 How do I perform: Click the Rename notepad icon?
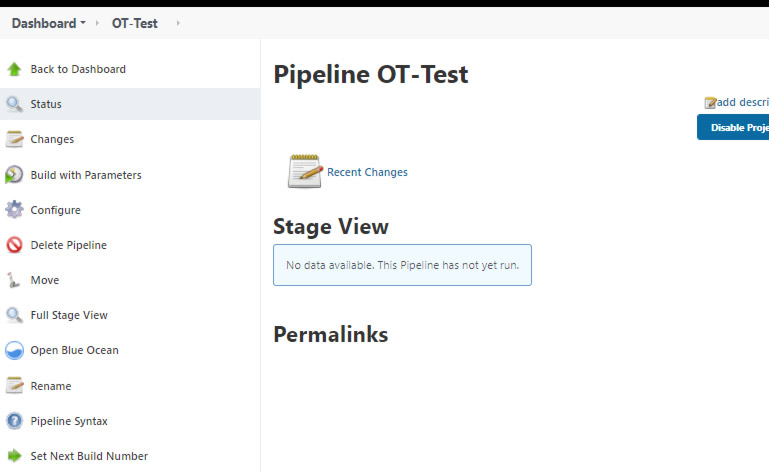(14, 386)
